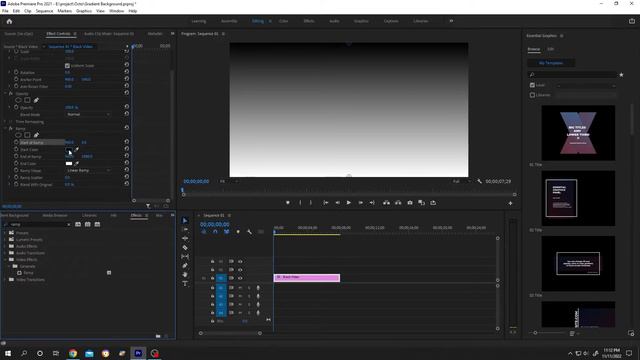The height and width of the screenshot is (360, 640).
Task: Add a marker in Program monitor
Action: (x=288, y=202)
